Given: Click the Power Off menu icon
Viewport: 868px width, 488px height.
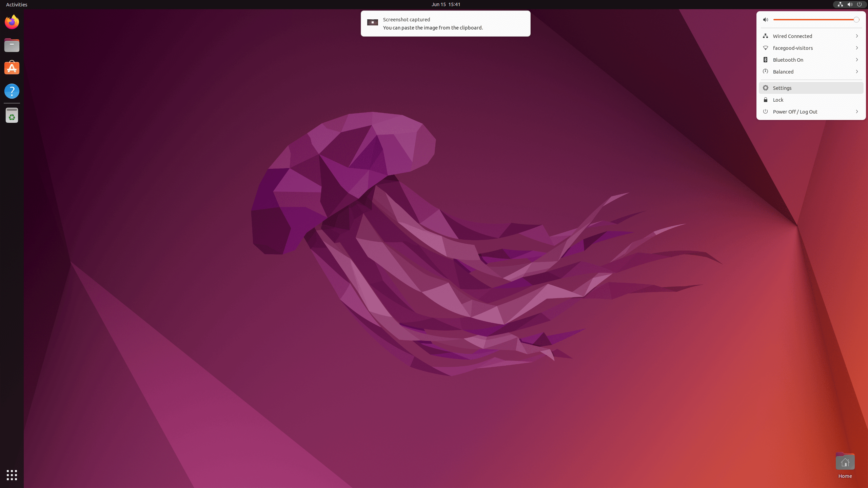Looking at the screenshot, I should click(766, 111).
